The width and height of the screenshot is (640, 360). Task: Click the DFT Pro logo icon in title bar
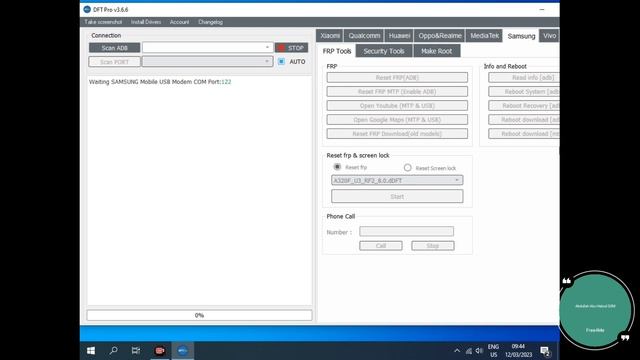pyautogui.click(x=87, y=9)
